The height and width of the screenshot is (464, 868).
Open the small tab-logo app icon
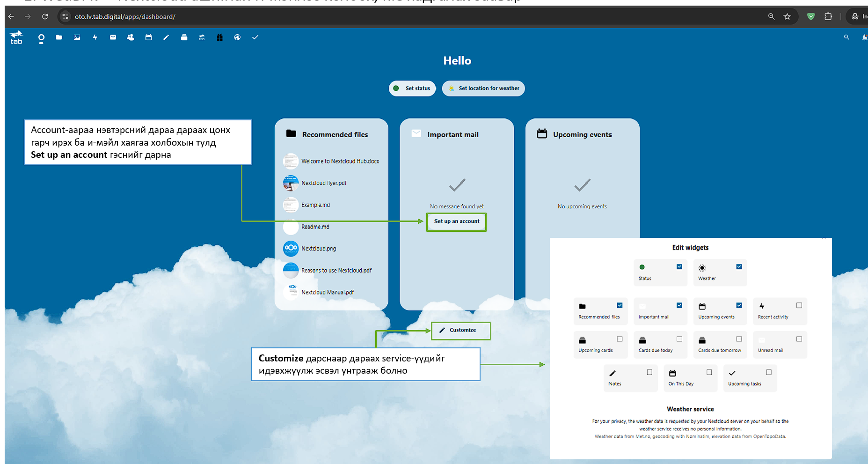click(202, 37)
